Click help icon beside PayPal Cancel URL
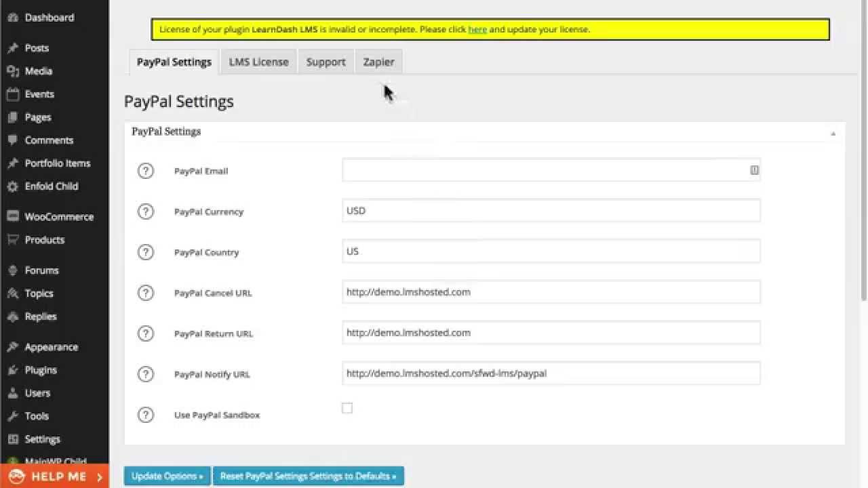868x488 pixels. click(146, 293)
